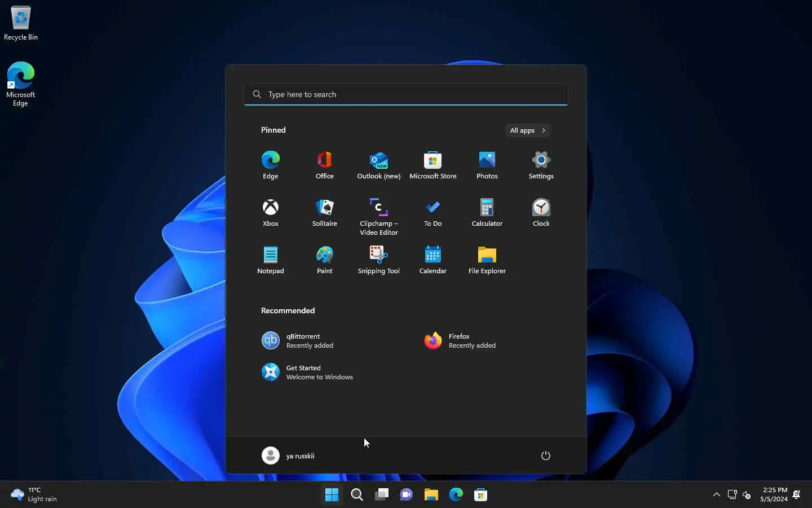Open the Clock app
The width and height of the screenshot is (812, 508).
pyautogui.click(x=541, y=213)
